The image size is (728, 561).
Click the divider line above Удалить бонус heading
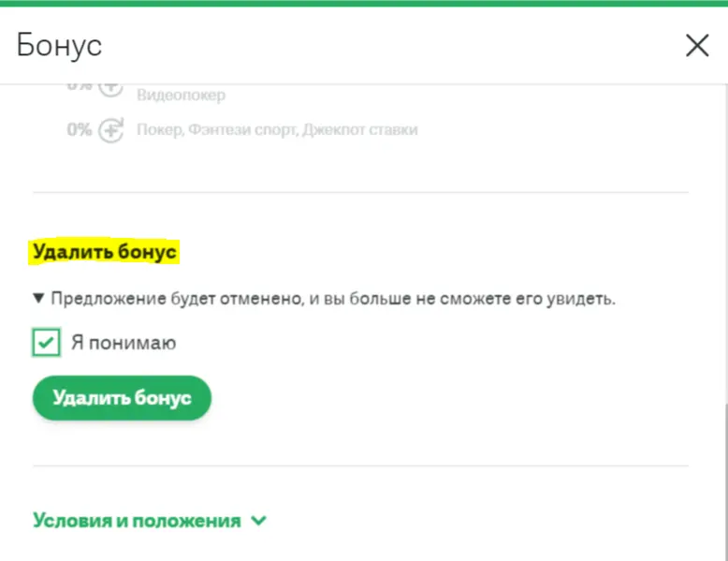pyautogui.click(x=360, y=193)
